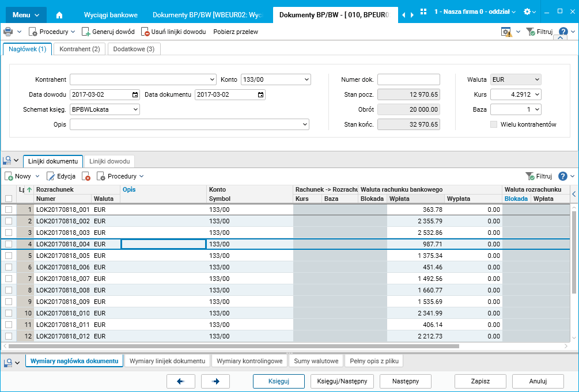Click Generuj dowód toolbar icon
Image resolution: width=579 pixels, height=392 pixels.
(x=86, y=32)
